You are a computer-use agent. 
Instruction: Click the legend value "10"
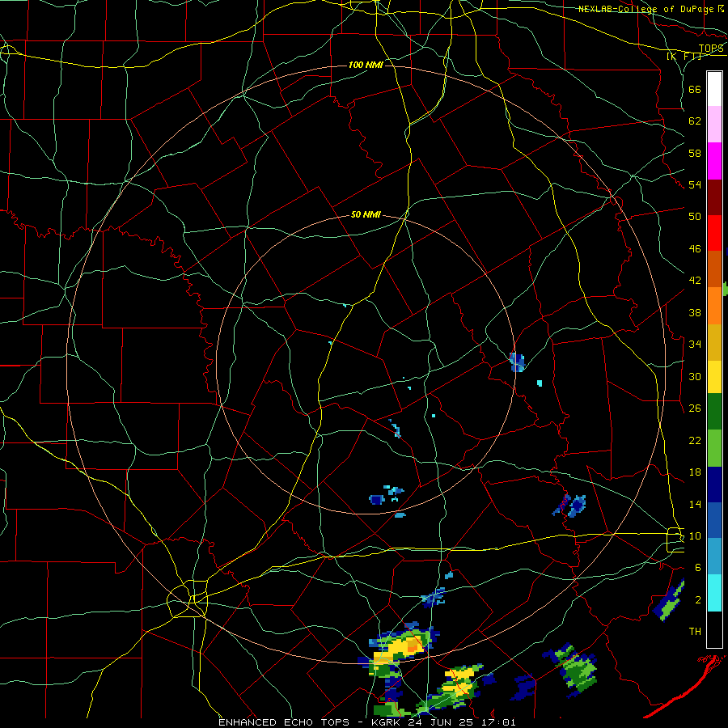[695, 536]
